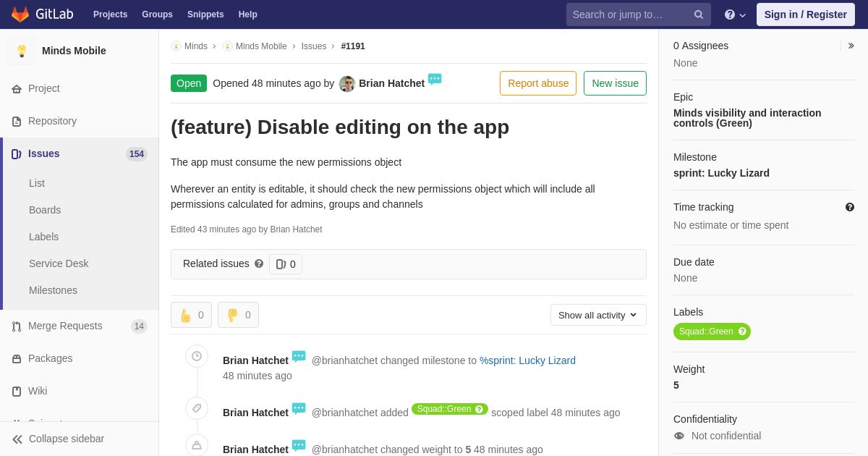The image size is (868, 456).
Task: Click the Issues breadcrumb link
Action: [314, 46]
